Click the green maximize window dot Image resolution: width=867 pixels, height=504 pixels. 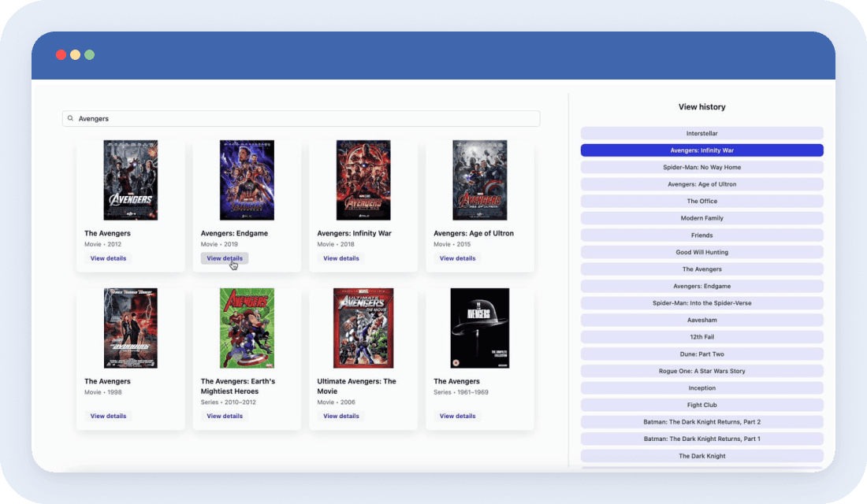89,55
